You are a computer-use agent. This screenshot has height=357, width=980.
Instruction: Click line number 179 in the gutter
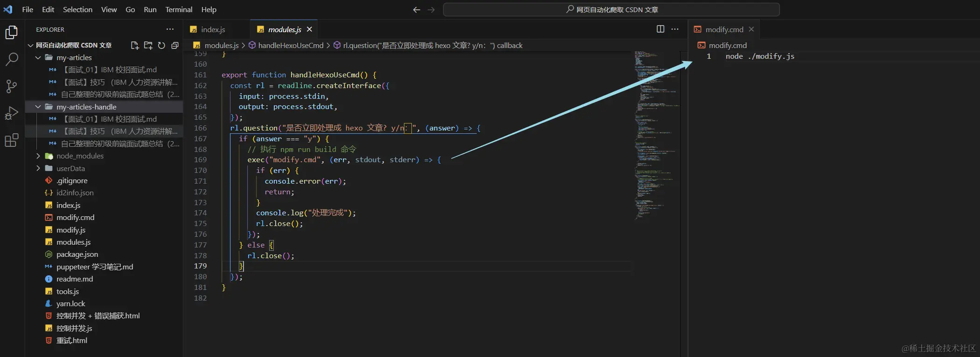point(200,266)
